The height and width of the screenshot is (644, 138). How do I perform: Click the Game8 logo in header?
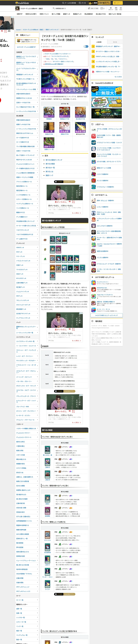pos(22,3)
